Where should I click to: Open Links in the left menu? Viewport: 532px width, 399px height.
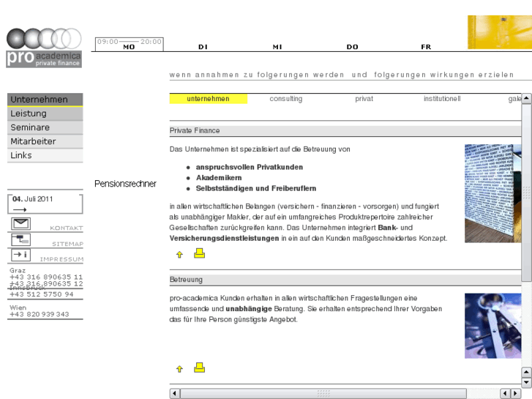[45, 155]
